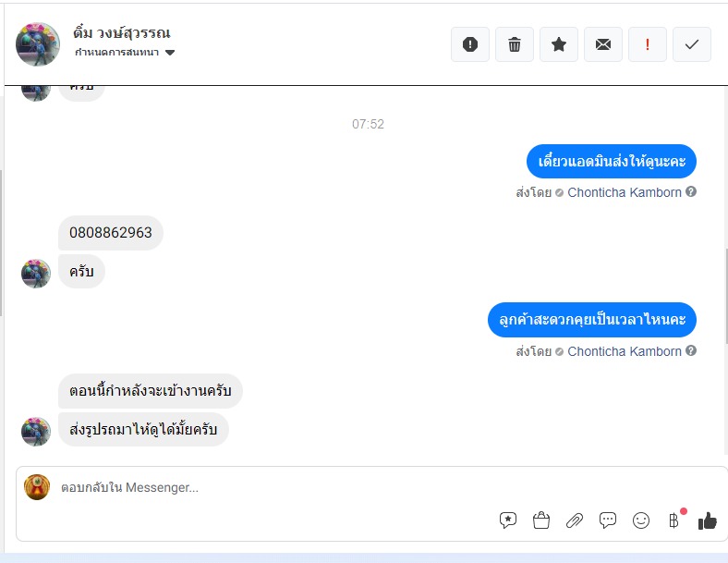Click help question mark beside second Chonticha Kamborn
This screenshot has width=728, height=563.
point(691,350)
